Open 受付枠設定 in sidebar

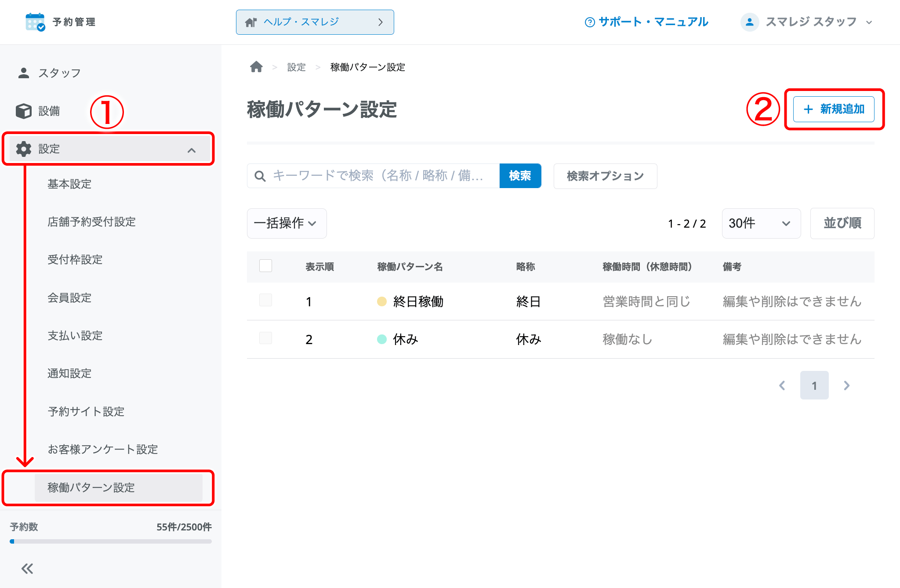tap(75, 260)
